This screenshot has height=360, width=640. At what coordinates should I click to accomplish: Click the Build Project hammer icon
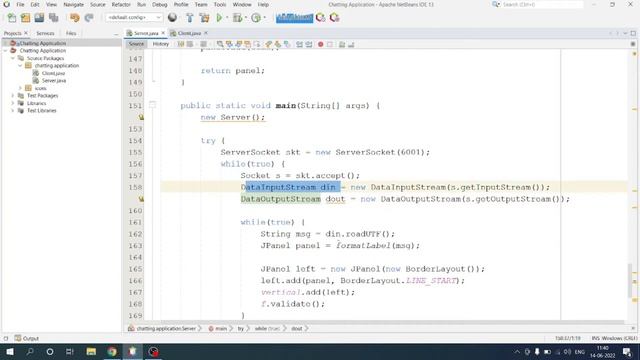189,18
